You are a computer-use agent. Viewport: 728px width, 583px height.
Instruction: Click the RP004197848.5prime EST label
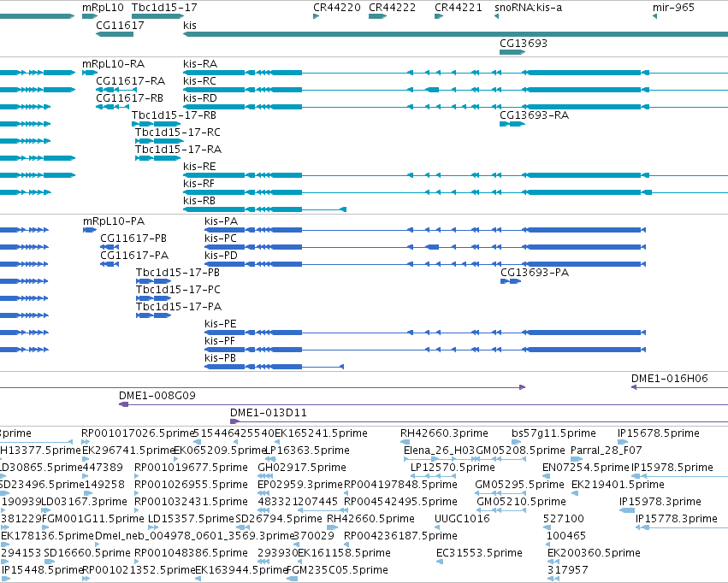pos(400,484)
